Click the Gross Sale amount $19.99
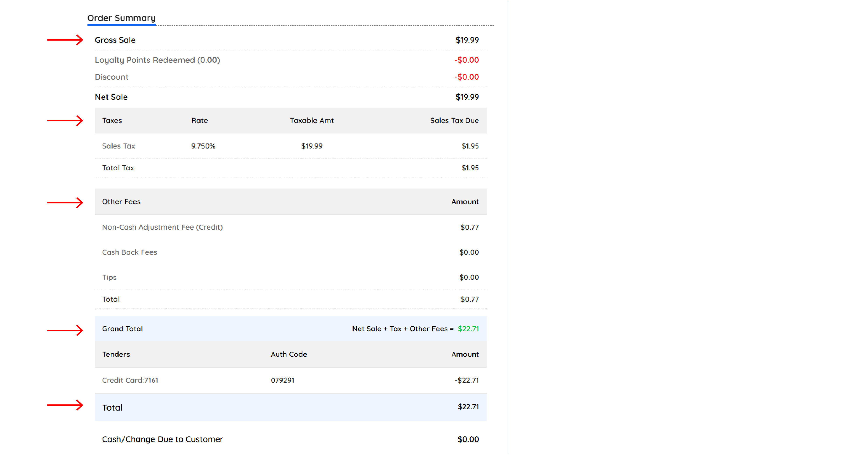The width and height of the screenshot is (868, 460). (467, 40)
